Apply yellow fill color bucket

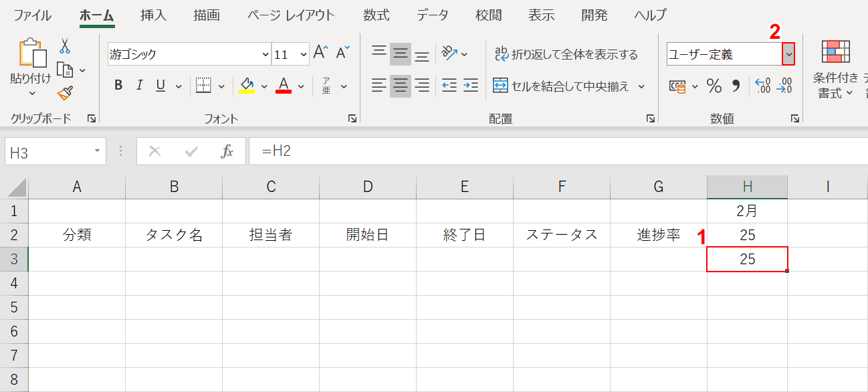(247, 85)
